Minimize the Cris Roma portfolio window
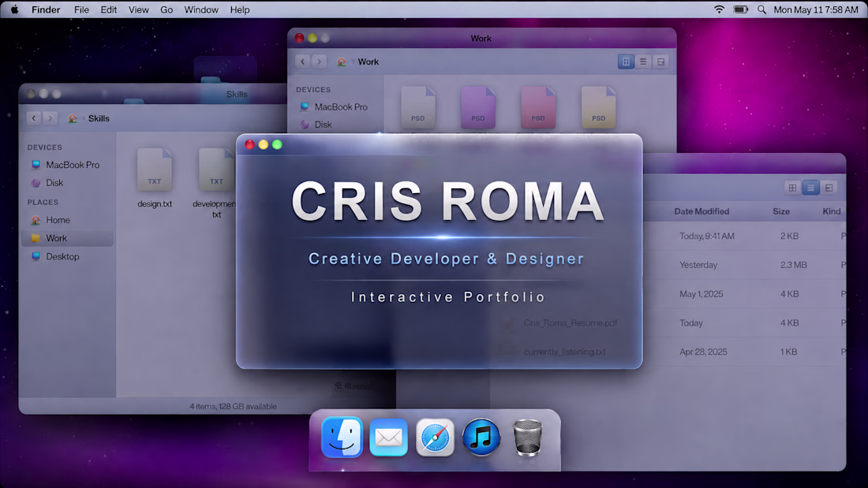Viewport: 868px width, 488px height. tap(264, 144)
